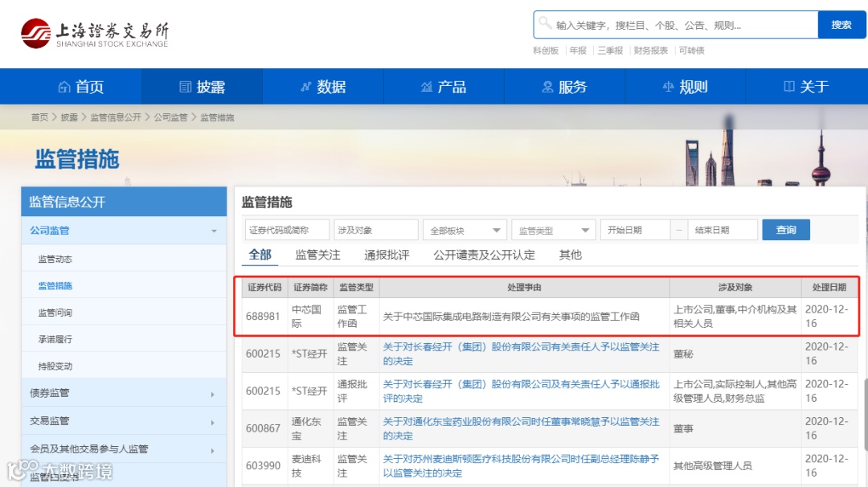Switch to the 公开谴责及公开认定 tab
Screen dimensions: 868x487
(485, 255)
